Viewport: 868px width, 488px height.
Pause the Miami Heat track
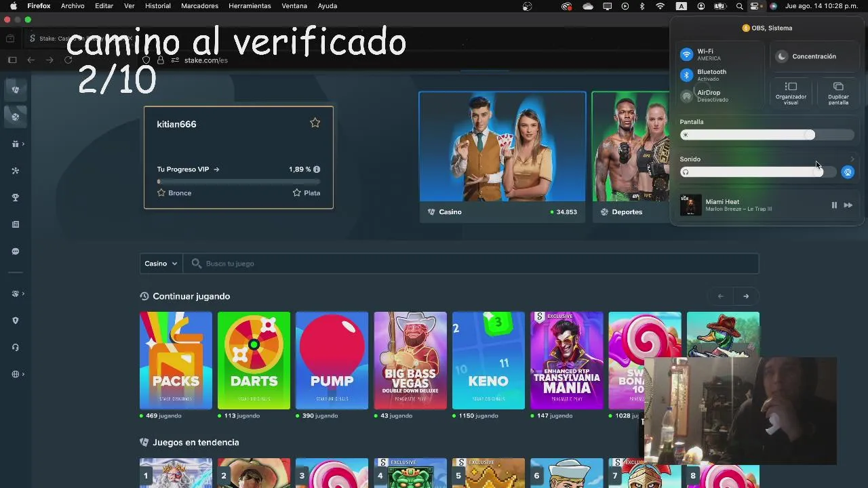(x=834, y=205)
